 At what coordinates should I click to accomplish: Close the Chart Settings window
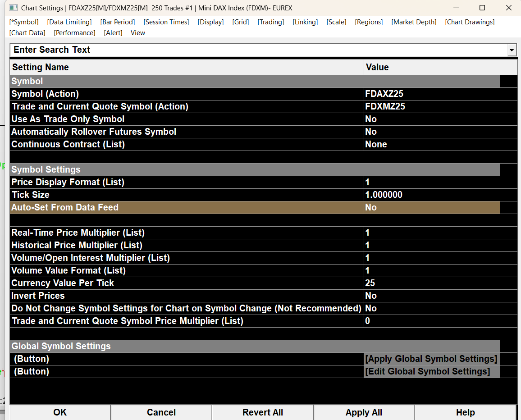508,8
